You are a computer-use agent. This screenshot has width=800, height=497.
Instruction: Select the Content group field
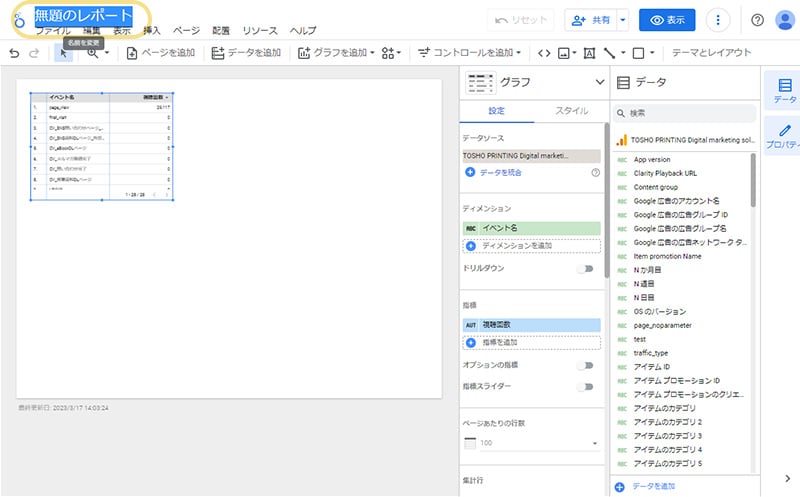(x=656, y=187)
